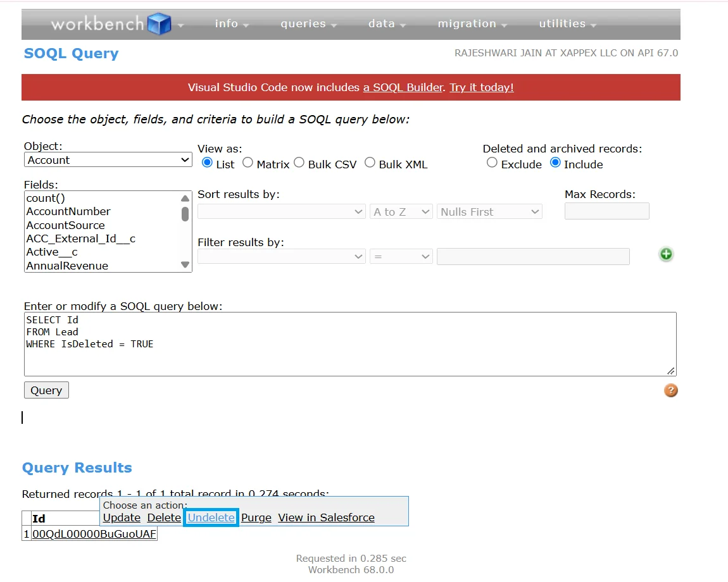Click the Max Records input field
The height and width of the screenshot is (582, 728).
pyautogui.click(x=607, y=211)
